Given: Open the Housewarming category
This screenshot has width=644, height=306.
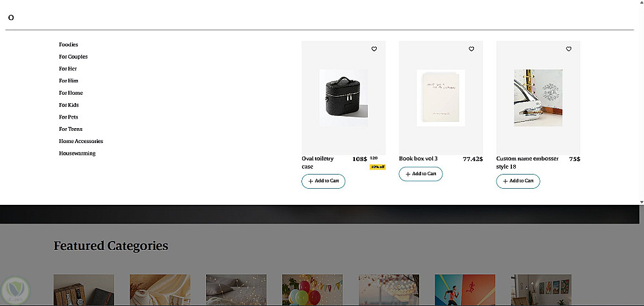Looking at the screenshot, I should (77, 153).
